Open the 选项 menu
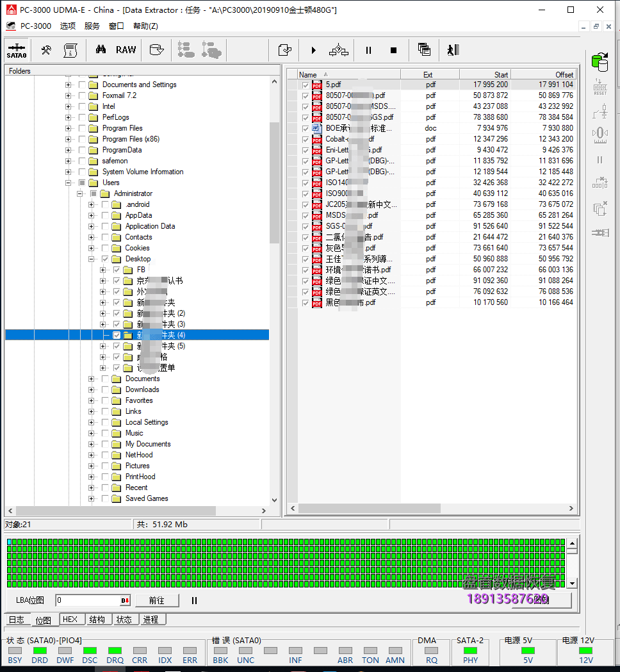 [68, 26]
